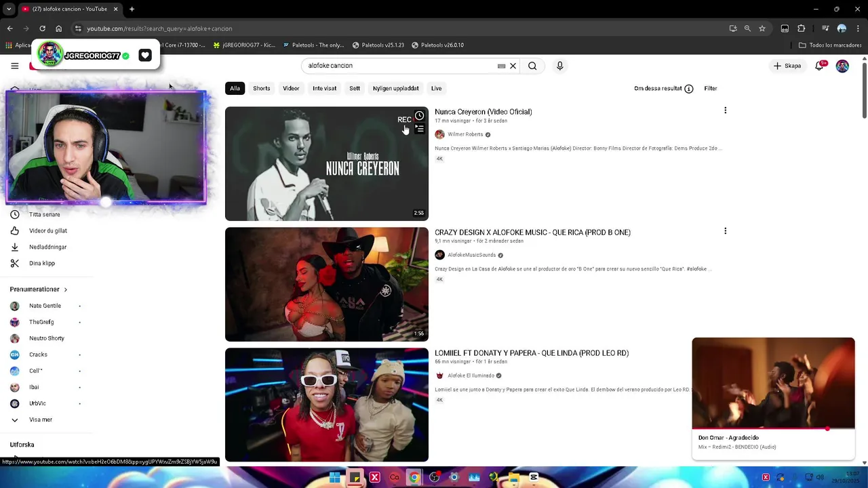Viewport: 868px width, 488px height.
Task: Open Om dessa resultat info
Action: point(663,89)
